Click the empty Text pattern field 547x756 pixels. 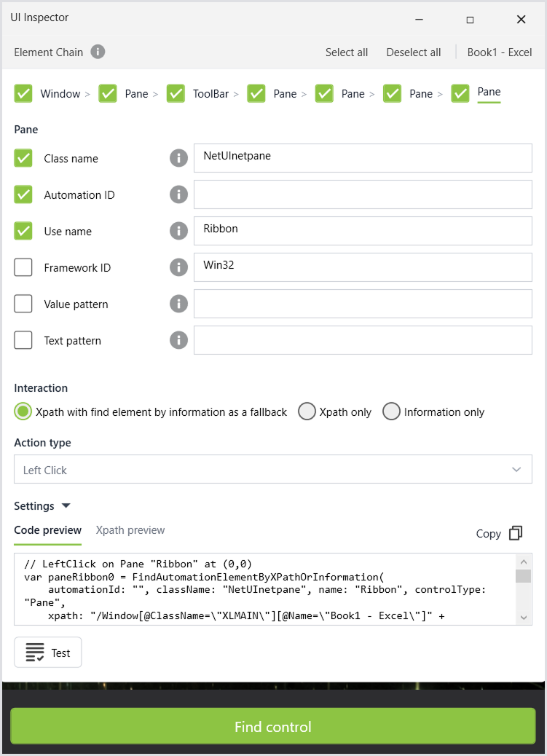pyautogui.click(x=363, y=340)
